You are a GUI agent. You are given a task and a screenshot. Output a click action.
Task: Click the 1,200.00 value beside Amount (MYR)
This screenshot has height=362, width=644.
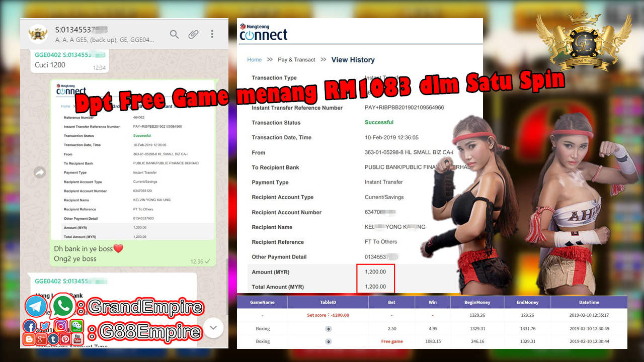[375, 271]
